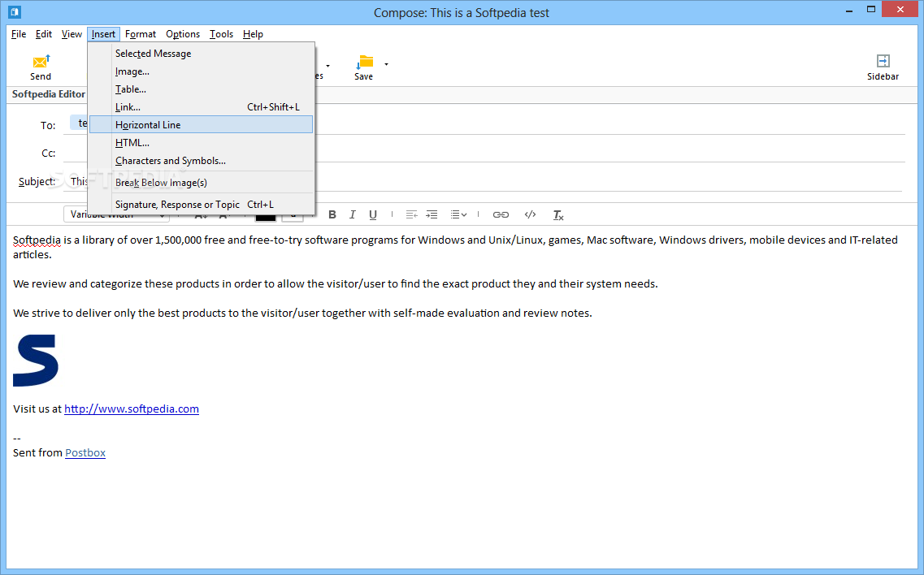Choose Break Below Image(s) entry
This screenshot has width=924, height=575.
pyautogui.click(x=201, y=183)
